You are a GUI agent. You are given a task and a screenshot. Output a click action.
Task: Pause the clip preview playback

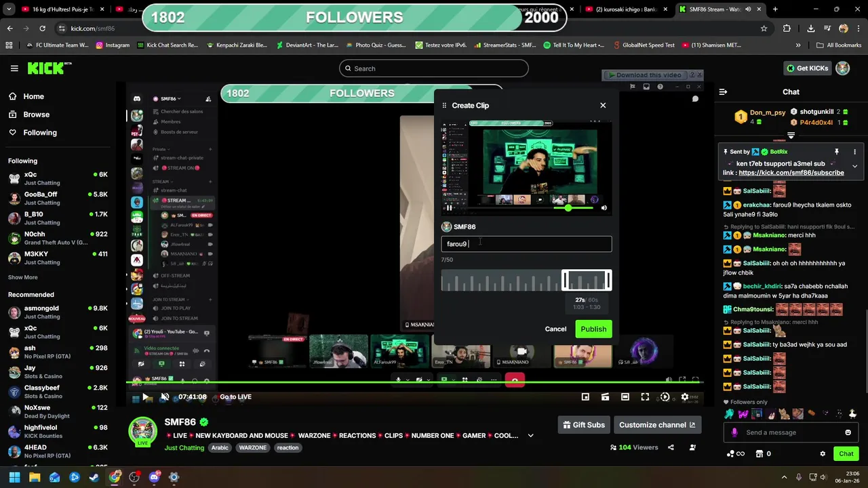point(449,208)
